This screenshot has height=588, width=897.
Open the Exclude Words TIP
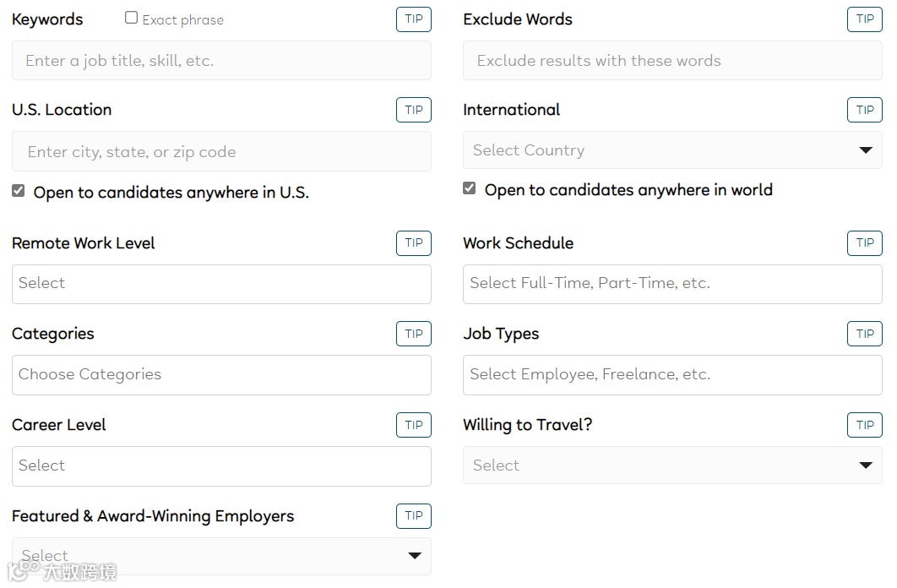[x=864, y=19]
